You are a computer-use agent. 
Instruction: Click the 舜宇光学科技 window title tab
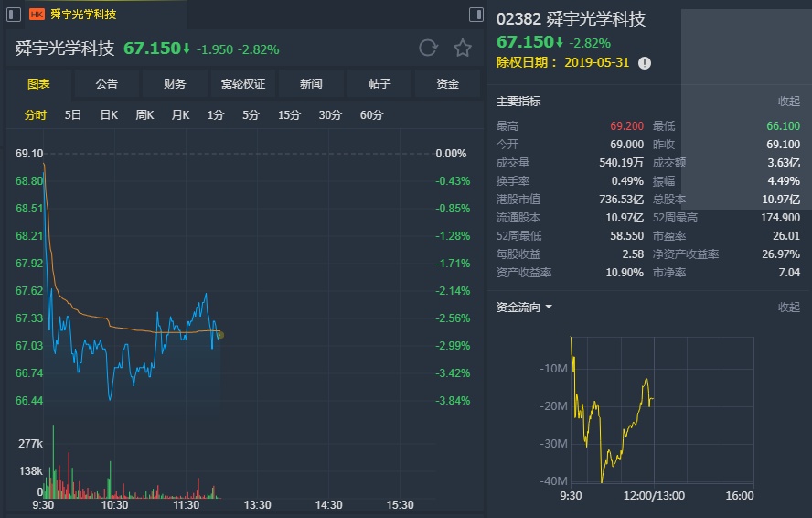(82, 14)
